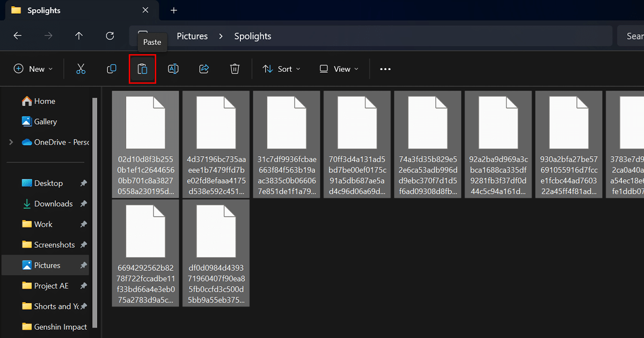This screenshot has height=338, width=644.
Task: Cut the selected items
Action: click(x=80, y=69)
